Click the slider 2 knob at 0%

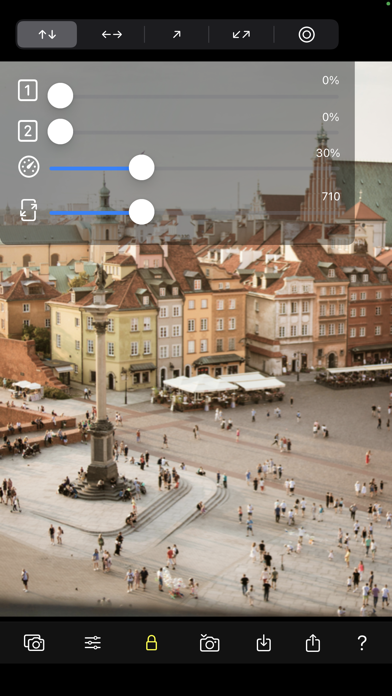(x=60, y=131)
